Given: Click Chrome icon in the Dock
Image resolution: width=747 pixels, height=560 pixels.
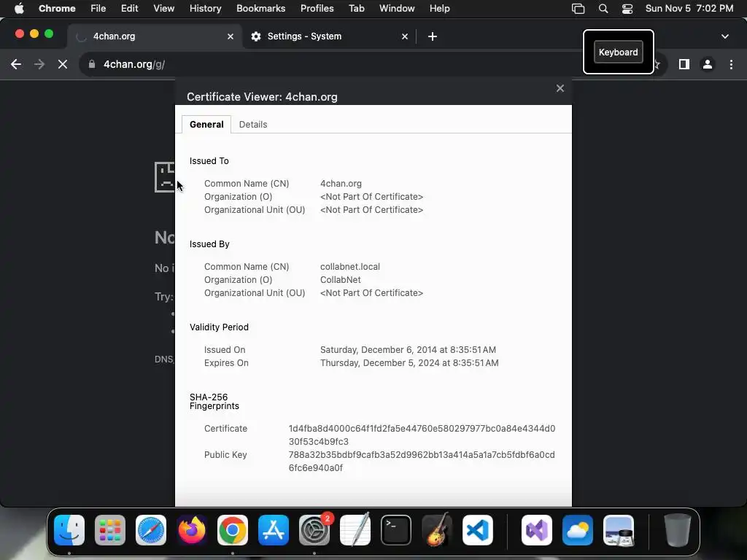Looking at the screenshot, I should (x=233, y=530).
